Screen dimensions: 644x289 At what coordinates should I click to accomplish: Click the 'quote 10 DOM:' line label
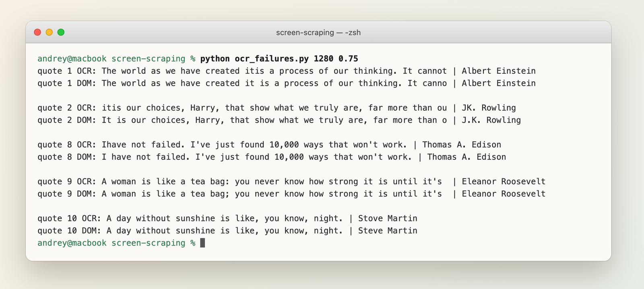pos(69,231)
